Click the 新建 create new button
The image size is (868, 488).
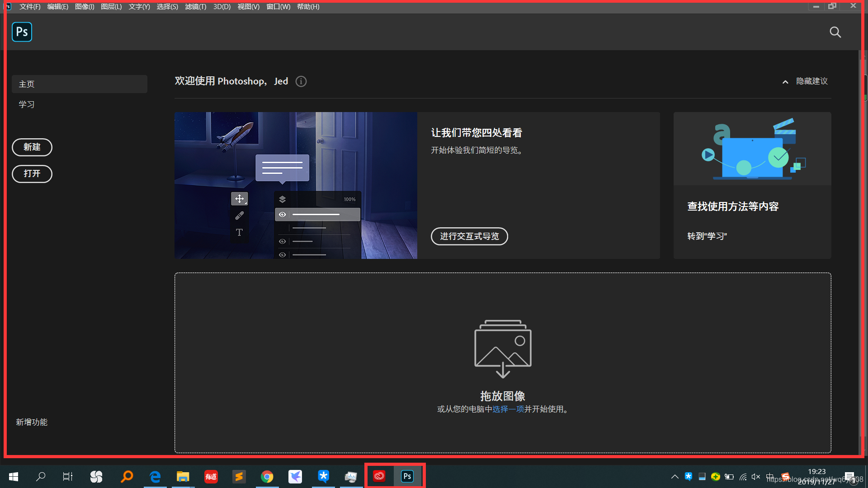point(32,147)
